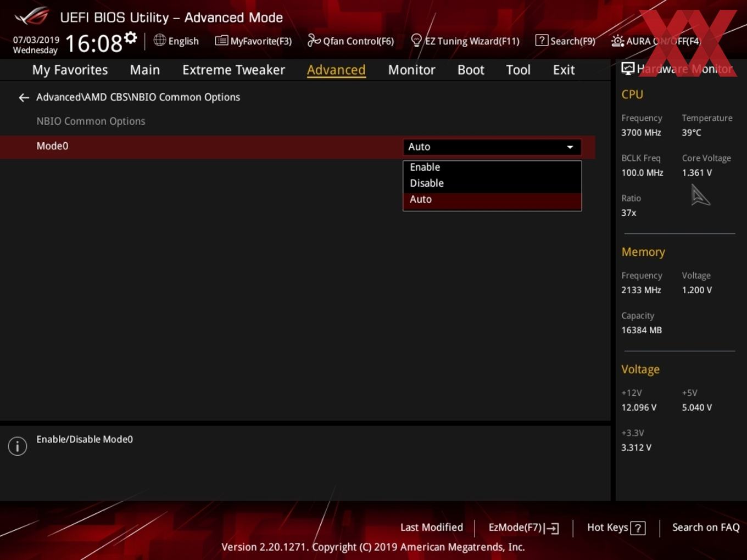Launch EZ Tuning Wizard(F11)
Image resolution: width=747 pixels, height=560 pixels.
[x=465, y=41]
